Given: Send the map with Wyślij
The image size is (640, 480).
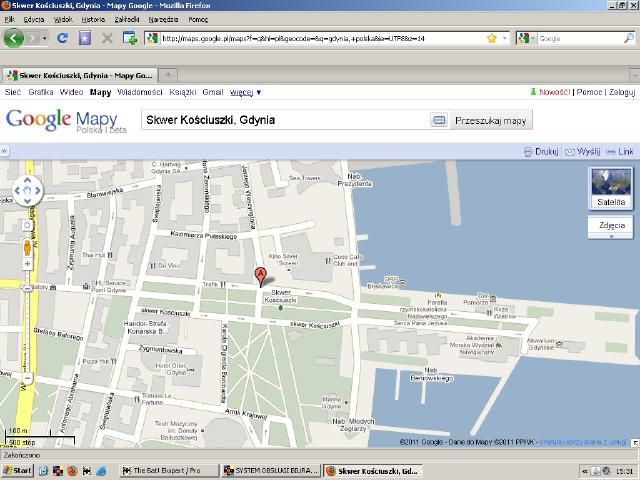Looking at the screenshot, I should [x=583, y=151].
